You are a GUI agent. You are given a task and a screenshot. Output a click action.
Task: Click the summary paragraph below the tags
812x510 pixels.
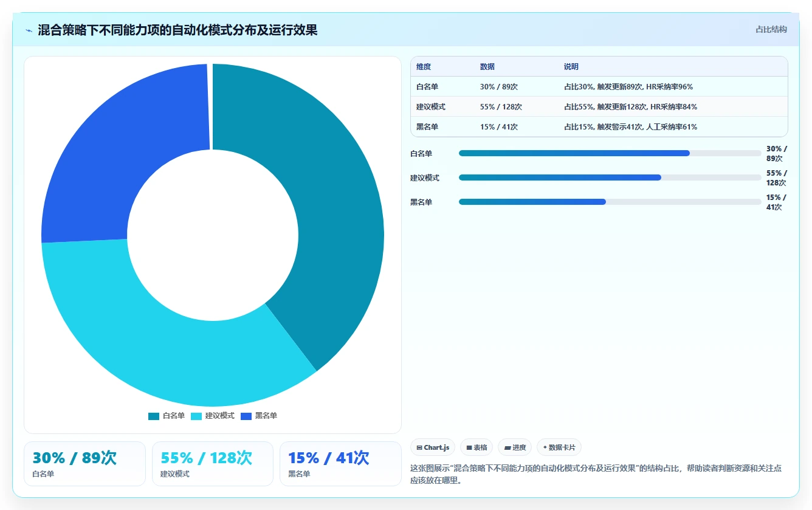(596, 474)
